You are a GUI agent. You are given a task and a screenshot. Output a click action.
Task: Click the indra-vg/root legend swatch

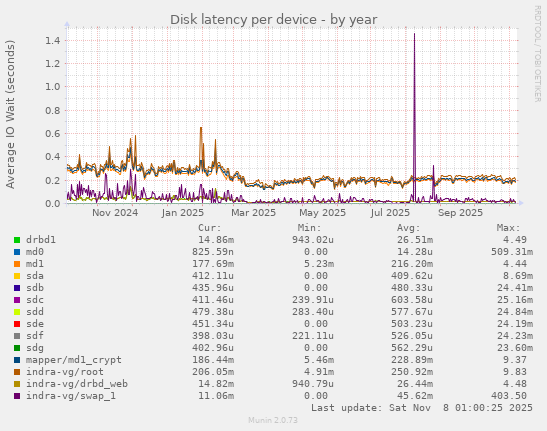[x=17, y=372]
